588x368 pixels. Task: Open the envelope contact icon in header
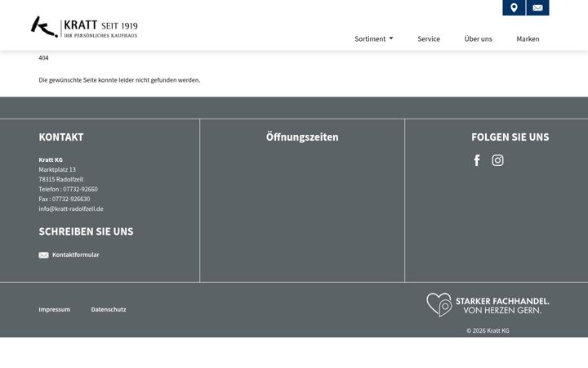(x=537, y=7)
